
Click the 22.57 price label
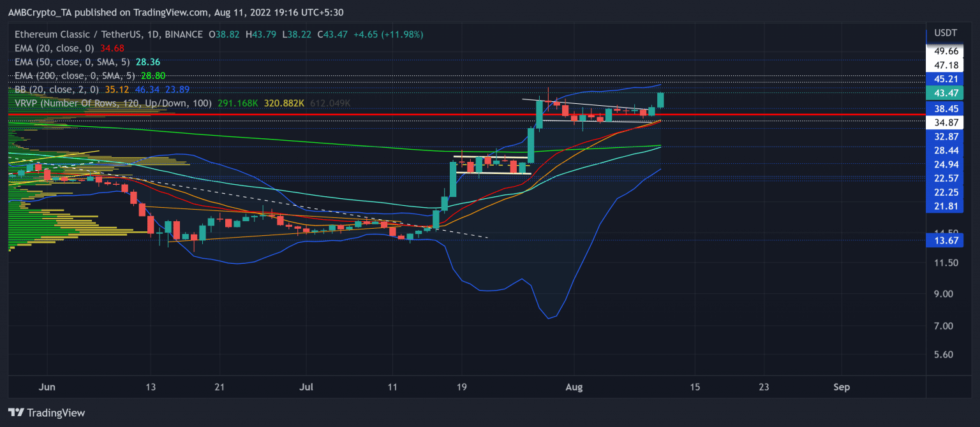945,178
